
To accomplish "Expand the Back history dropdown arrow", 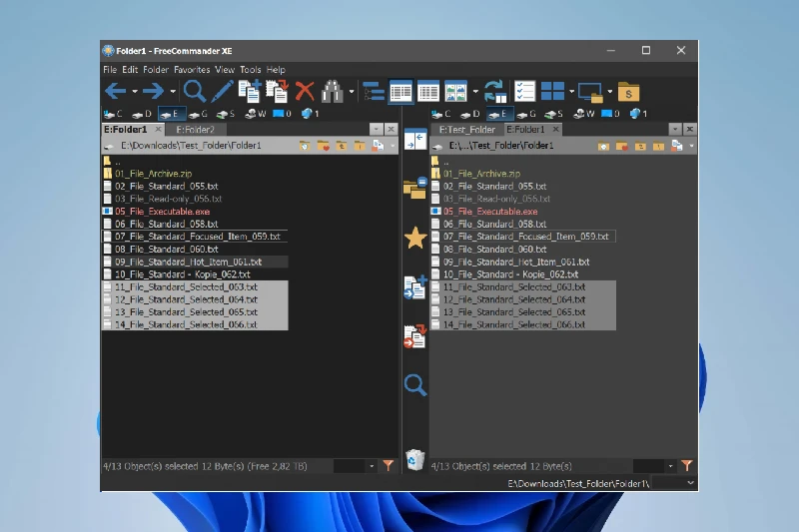I will point(135,92).
